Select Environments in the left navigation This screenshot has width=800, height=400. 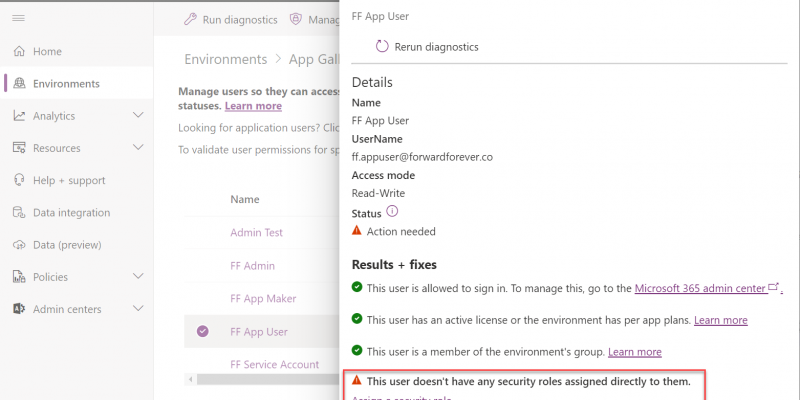pyautogui.click(x=66, y=84)
